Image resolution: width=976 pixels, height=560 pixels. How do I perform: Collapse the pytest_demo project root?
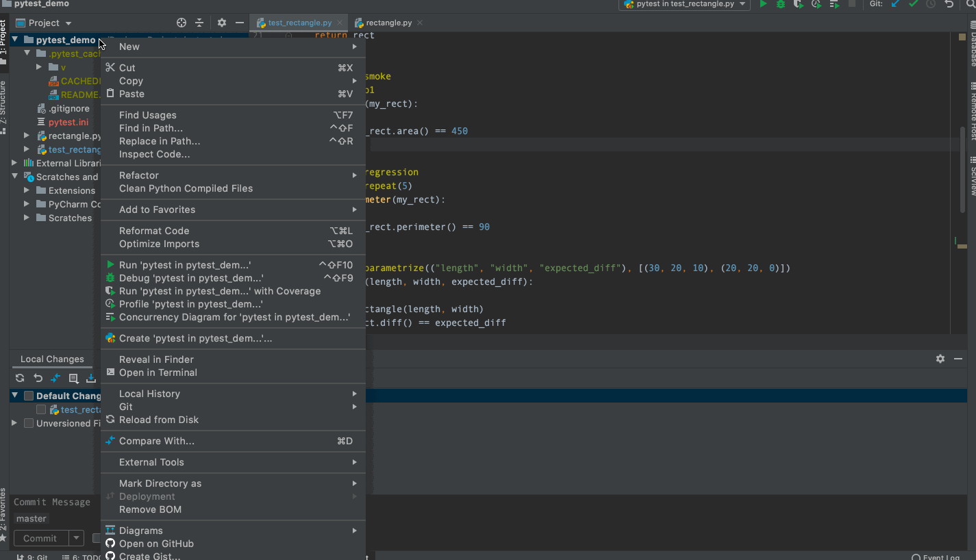pos(15,40)
